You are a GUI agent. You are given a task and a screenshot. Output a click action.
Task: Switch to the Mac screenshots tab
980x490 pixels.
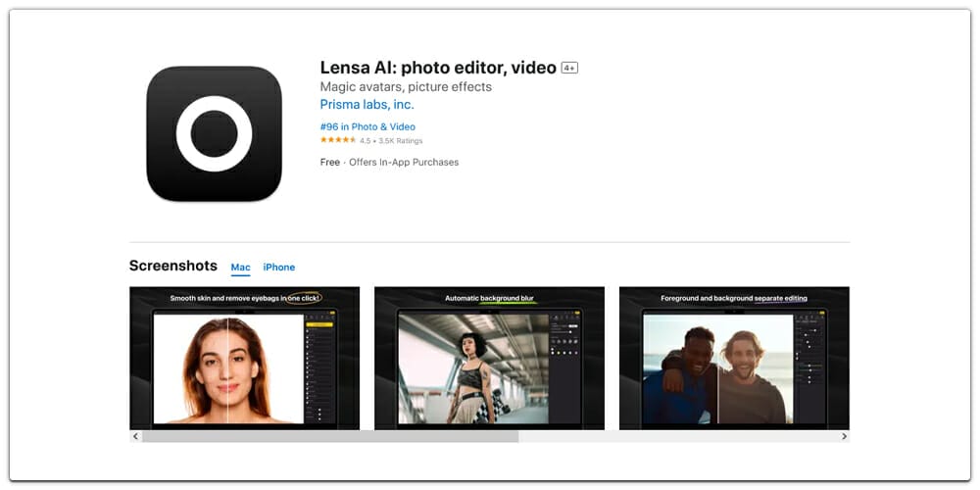241,268
